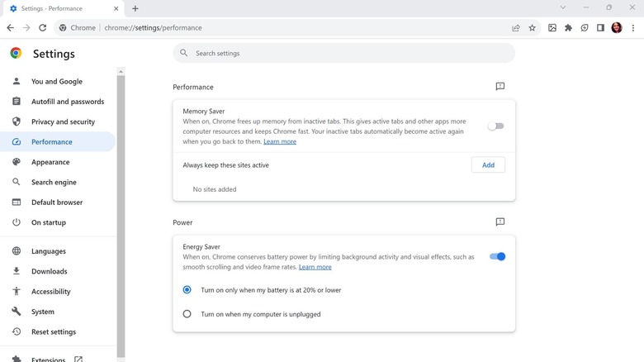Send feedback for the Performance section
The height and width of the screenshot is (362, 644).
point(500,87)
